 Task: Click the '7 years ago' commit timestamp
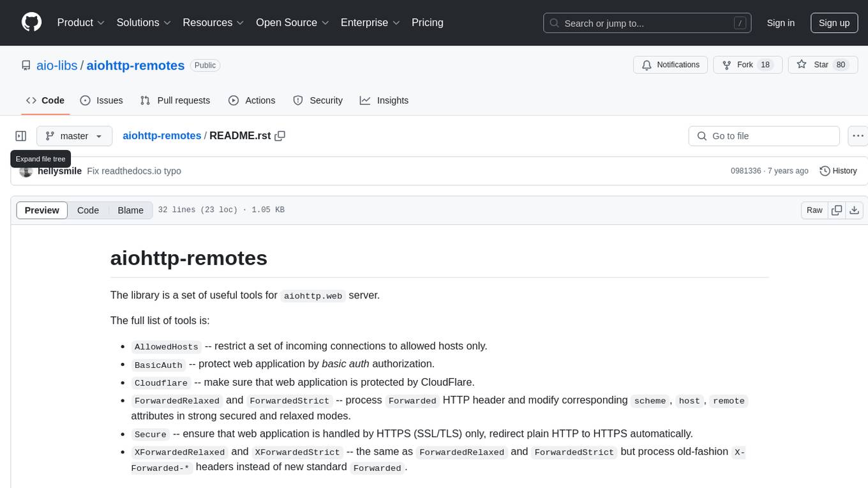(x=788, y=171)
